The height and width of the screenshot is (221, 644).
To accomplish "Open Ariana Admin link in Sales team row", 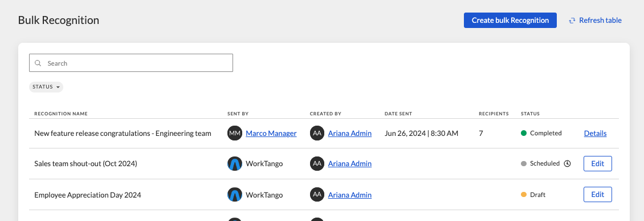I will coord(349,163).
